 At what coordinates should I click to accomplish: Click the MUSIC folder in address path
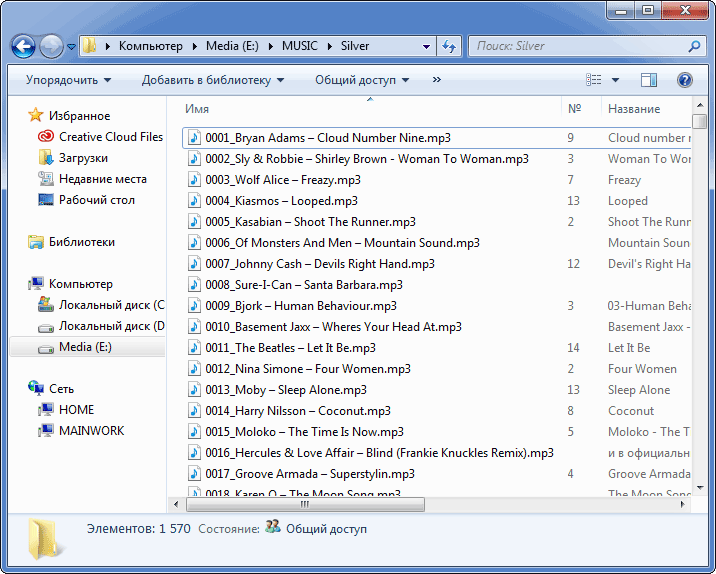pyautogui.click(x=300, y=46)
